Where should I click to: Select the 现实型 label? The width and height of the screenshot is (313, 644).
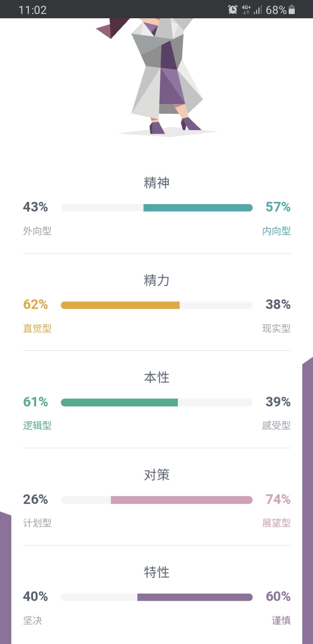(276, 329)
